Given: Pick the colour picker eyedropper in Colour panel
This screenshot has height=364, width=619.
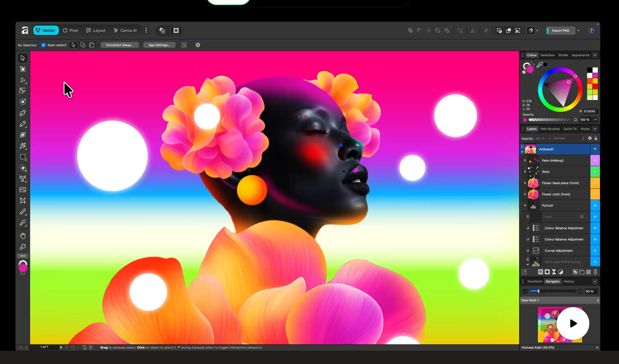Looking at the screenshot, I should [x=539, y=65].
